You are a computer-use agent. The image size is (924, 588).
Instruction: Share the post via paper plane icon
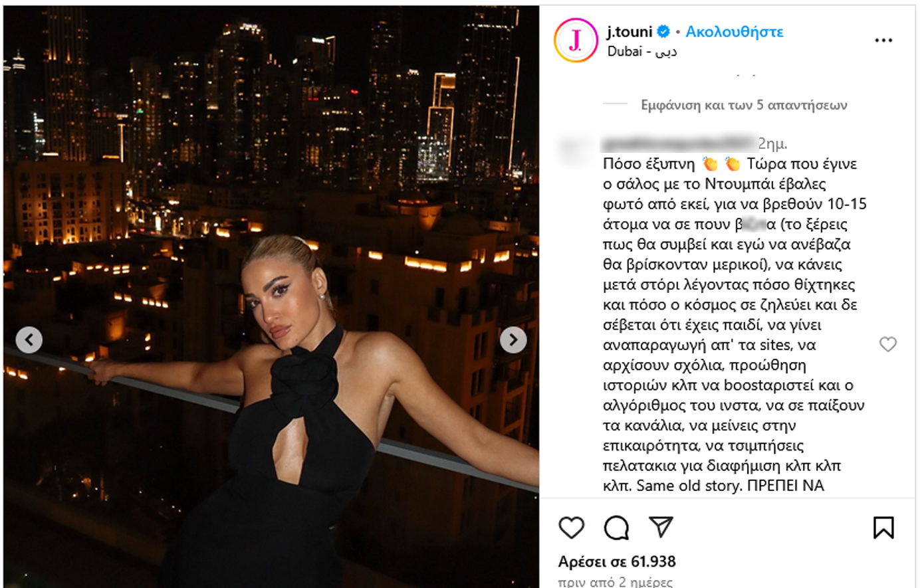coord(661,526)
